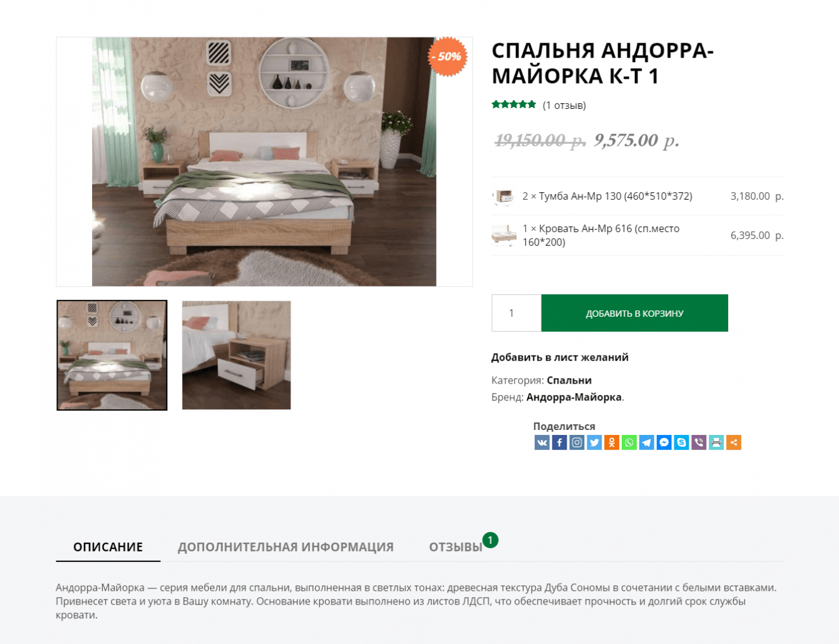Click the quantity input field
Screen dimensions: 839x644
click(x=517, y=313)
